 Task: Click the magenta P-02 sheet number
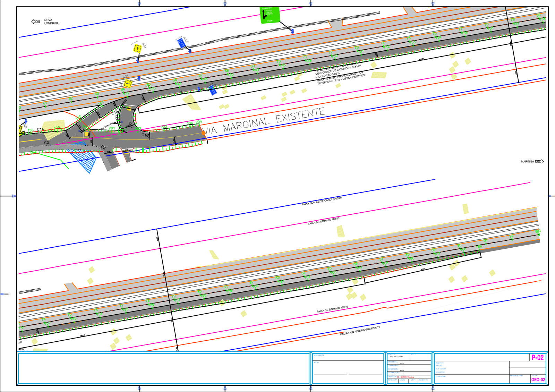coord(538,357)
